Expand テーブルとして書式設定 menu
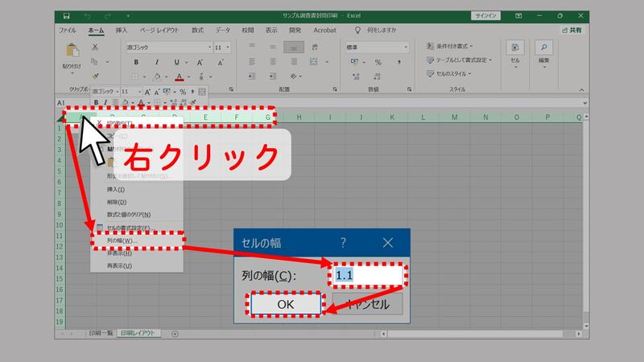This screenshot has width=644, height=362. (459, 60)
